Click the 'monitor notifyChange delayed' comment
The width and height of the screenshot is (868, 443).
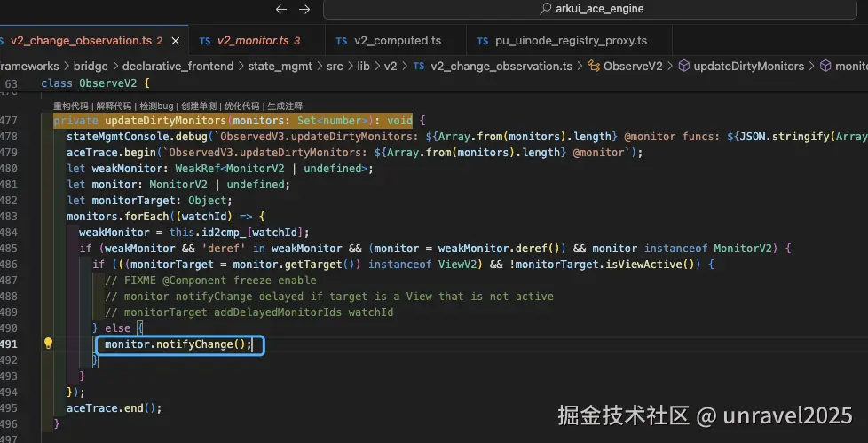329,297
